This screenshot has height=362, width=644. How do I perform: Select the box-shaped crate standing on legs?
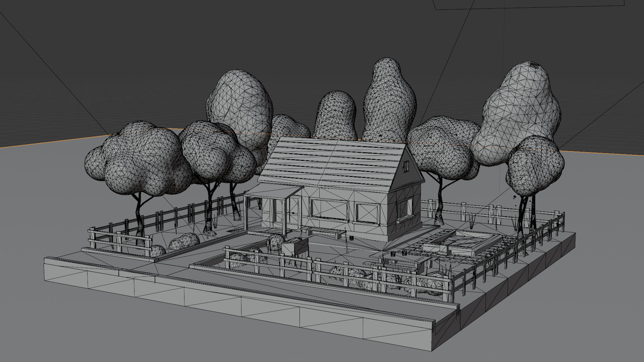coord(294,247)
